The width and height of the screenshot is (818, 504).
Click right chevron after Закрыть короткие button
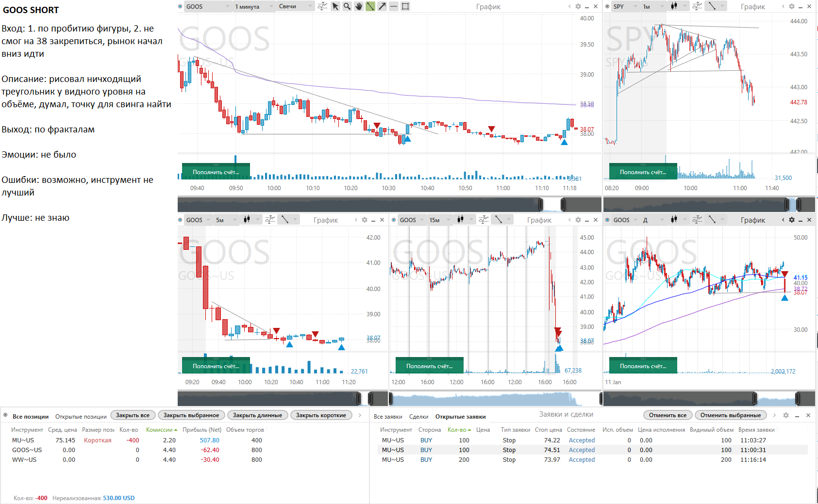coord(360,415)
